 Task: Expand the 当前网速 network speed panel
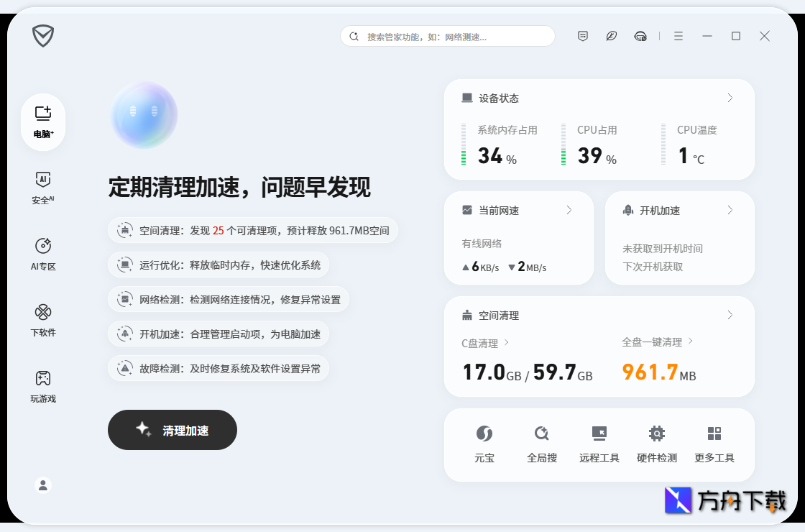tap(569, 210)
